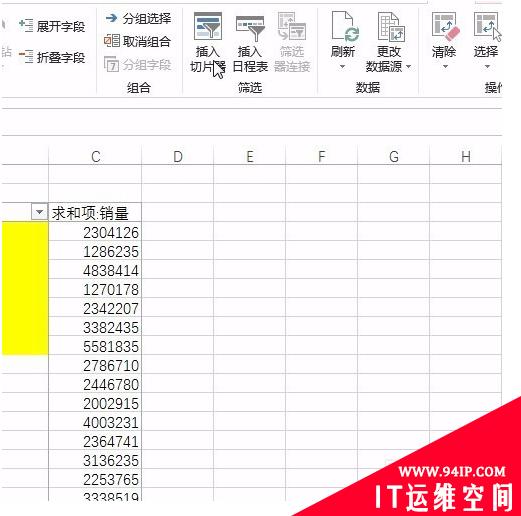Click Group Selection (分组选择)
The width and height of the screenshot is (521, 516).
tap(138, 18)
